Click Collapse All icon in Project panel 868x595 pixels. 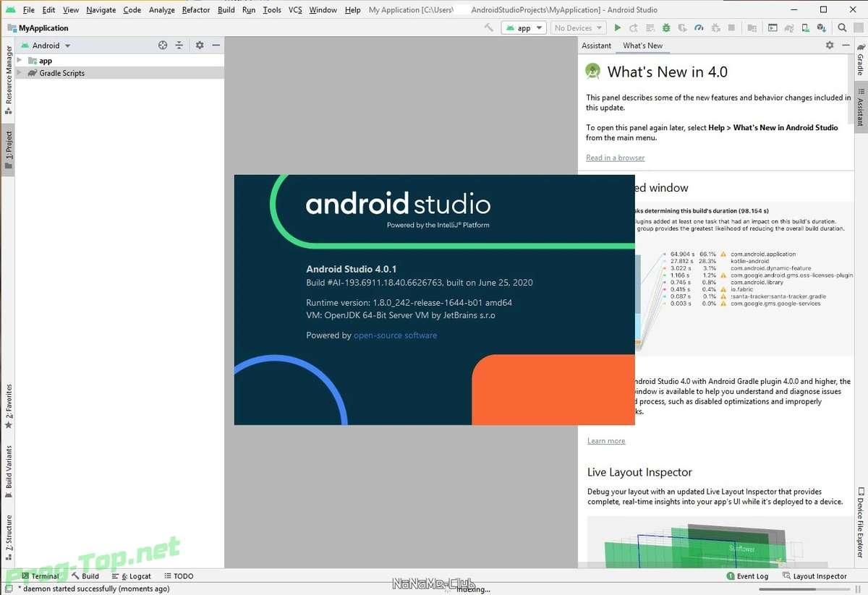pos(179,46)
